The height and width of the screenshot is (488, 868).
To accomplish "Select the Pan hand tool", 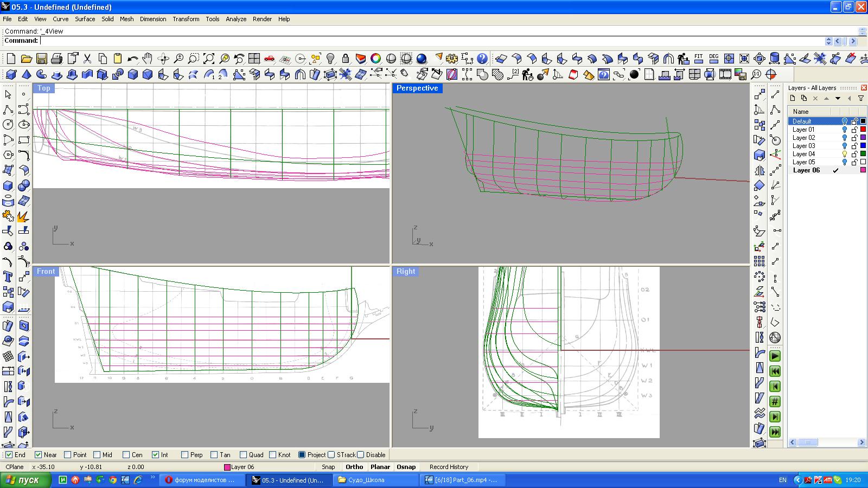I will tap(148, 59).
